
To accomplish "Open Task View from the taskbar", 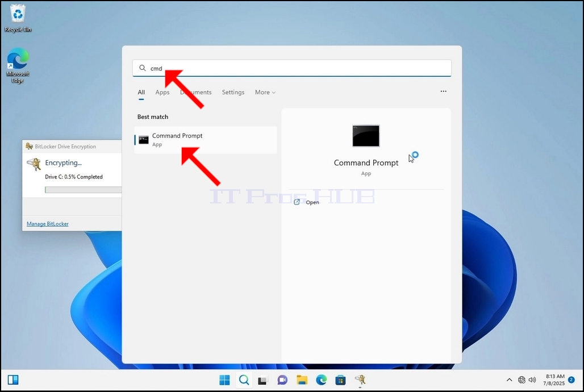I will pyautogui.click(x=263, y=380).
